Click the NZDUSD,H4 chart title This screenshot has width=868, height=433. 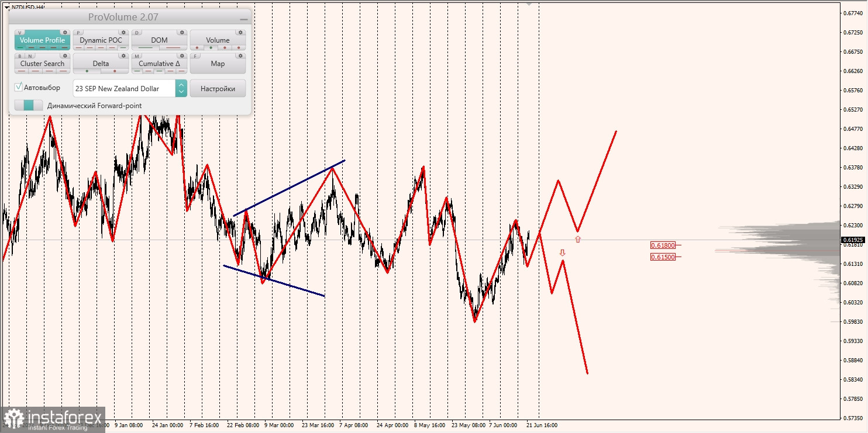click(x=28, y=8)
